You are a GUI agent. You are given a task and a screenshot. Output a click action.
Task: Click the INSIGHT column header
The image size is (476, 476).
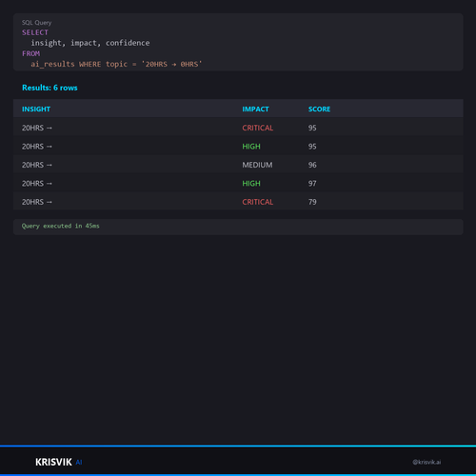36,109
